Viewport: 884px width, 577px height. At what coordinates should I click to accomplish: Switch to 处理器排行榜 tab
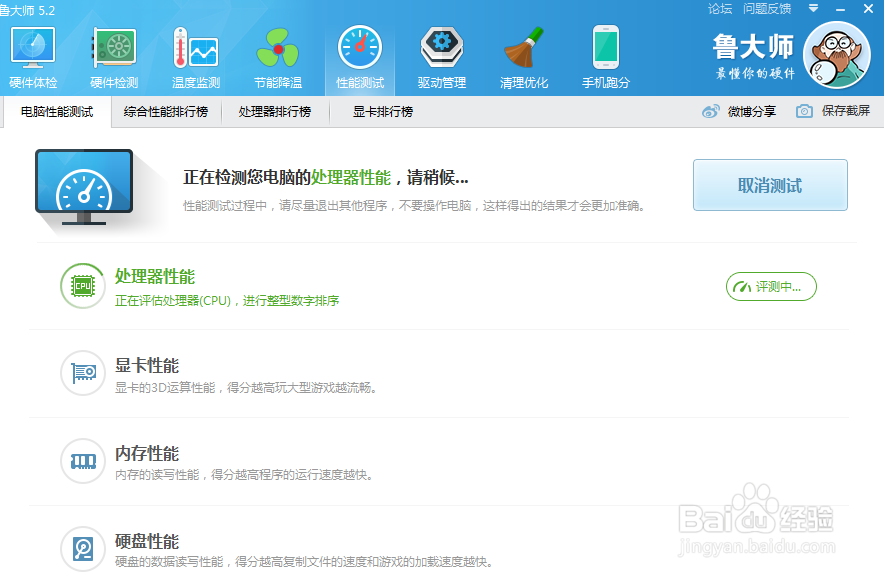(x=275, y=112)
